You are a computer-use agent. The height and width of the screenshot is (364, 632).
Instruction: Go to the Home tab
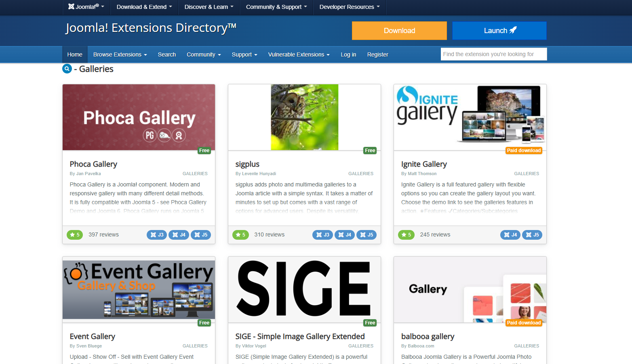(x=75, y=54)
